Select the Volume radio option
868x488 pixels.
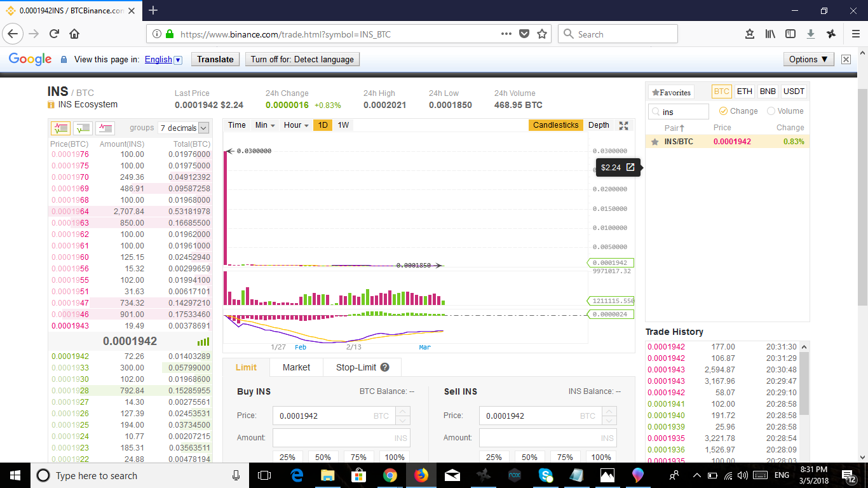pos(771,111)
